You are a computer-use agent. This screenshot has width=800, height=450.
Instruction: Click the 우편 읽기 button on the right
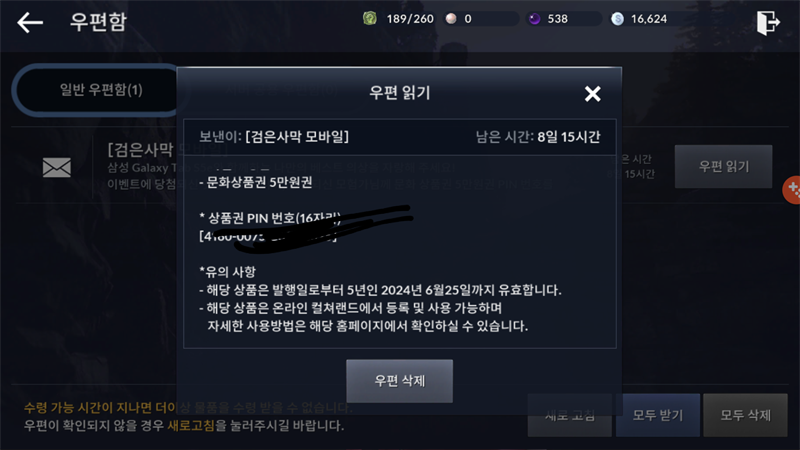pyautogui.click(x=723, y=166)
